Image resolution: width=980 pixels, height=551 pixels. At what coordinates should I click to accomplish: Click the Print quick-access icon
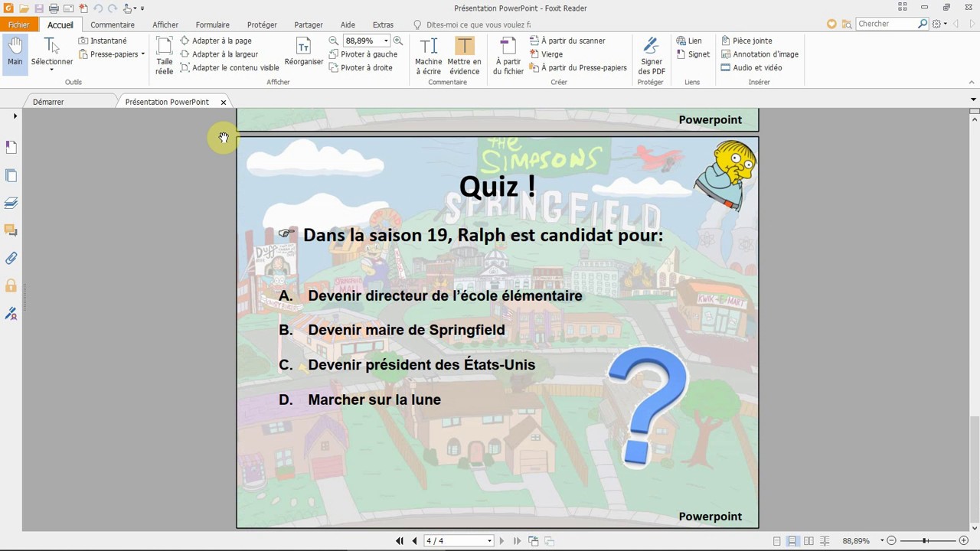[x=54, y=8]
